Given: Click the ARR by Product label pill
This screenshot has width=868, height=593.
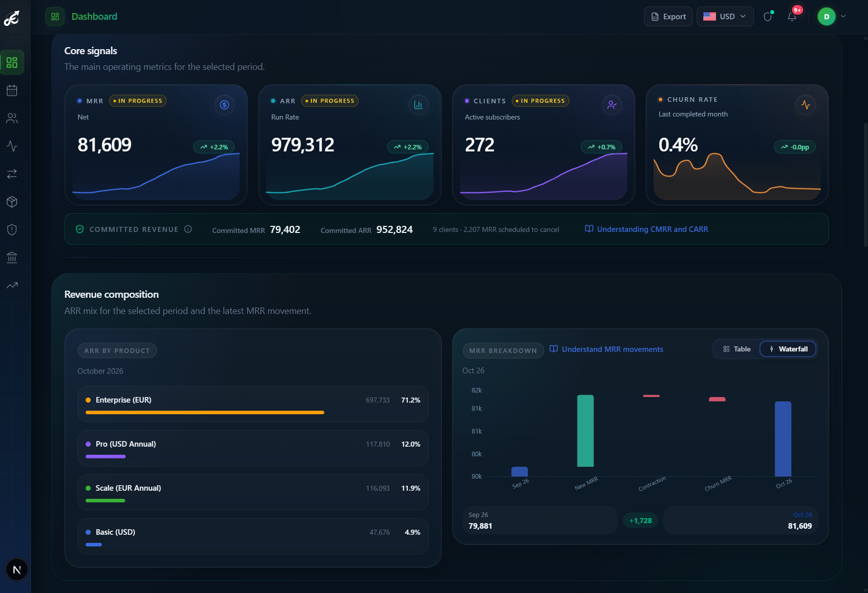Looking at the screenshot, I should coord(117,350).
